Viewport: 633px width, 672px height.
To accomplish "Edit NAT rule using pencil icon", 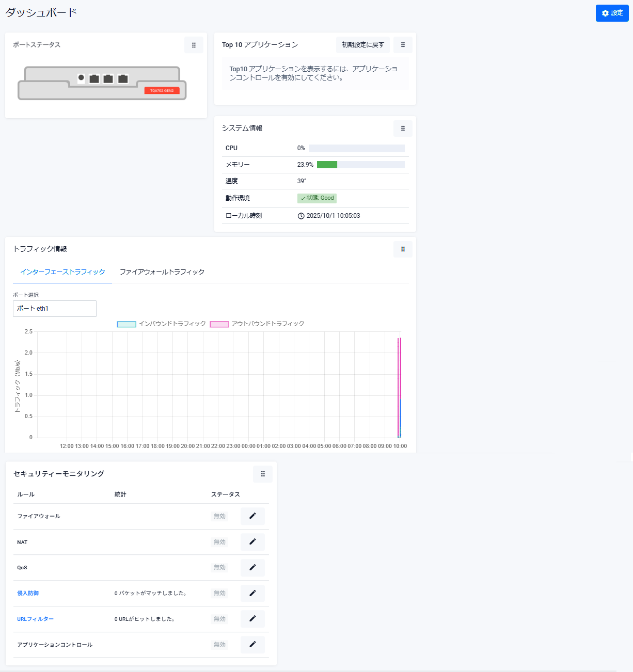I will [x=252, y=542].
